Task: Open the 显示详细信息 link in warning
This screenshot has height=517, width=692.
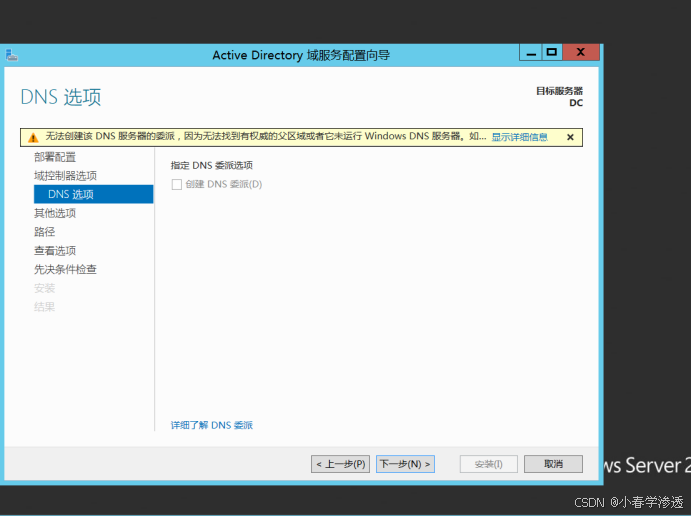Action: click(519, 137)
